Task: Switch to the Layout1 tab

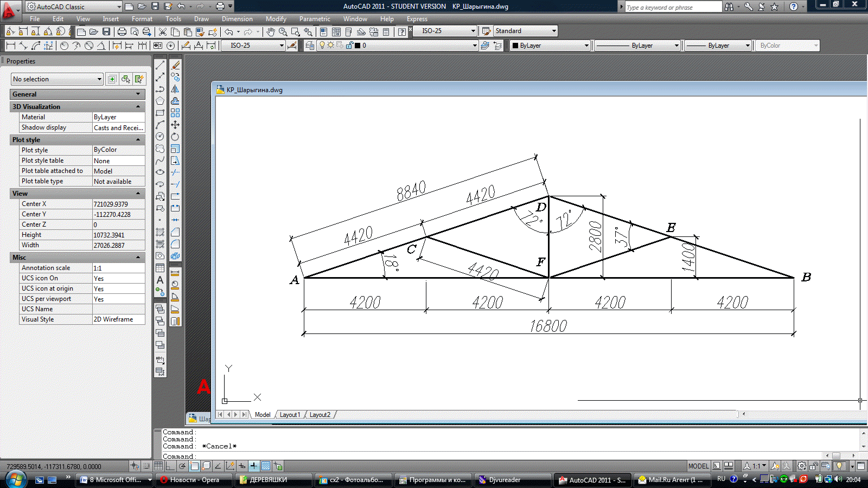Action: pyautogui.click(x=290, y=415)
